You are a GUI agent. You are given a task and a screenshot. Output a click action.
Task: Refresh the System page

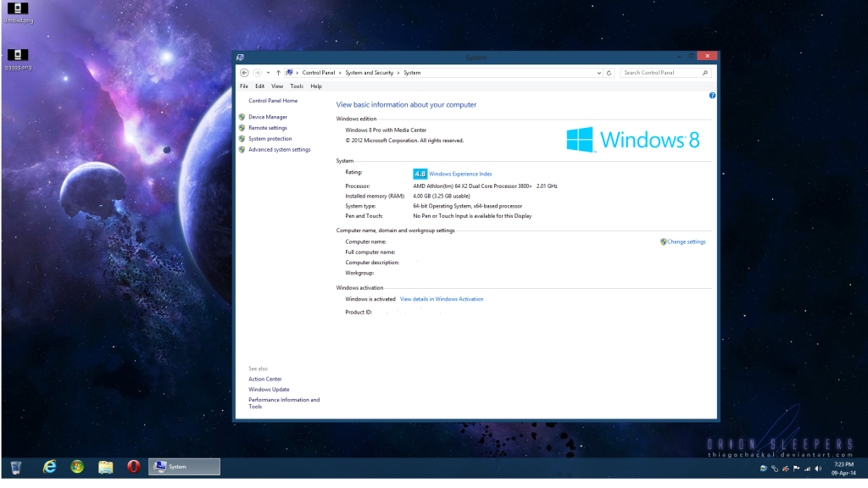(x=609, y=73)
